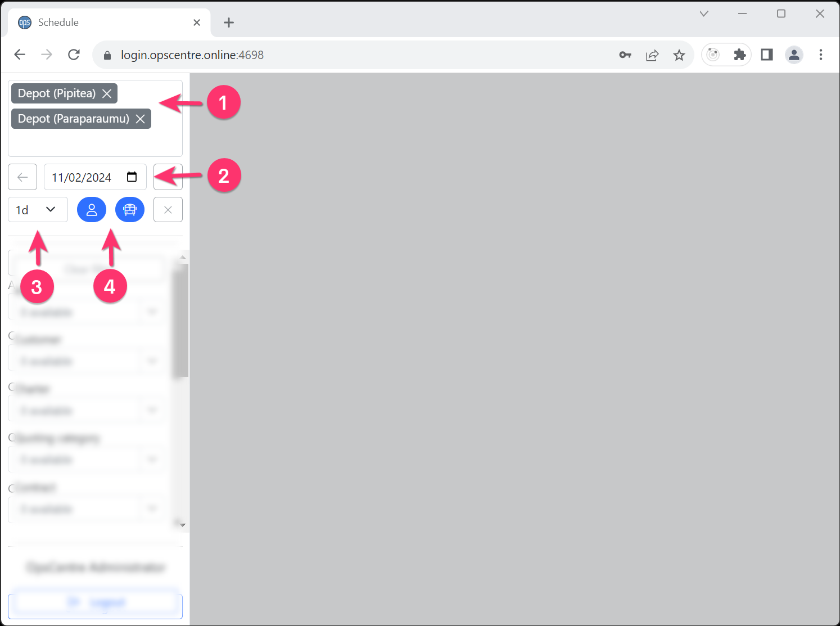The image size is (840, 626).
Task: Open the browser side panel icon
Action: (766, 55)
